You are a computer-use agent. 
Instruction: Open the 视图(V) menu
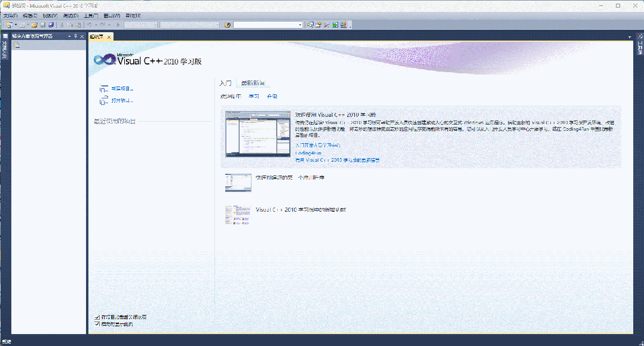click(x=50, y=16)
